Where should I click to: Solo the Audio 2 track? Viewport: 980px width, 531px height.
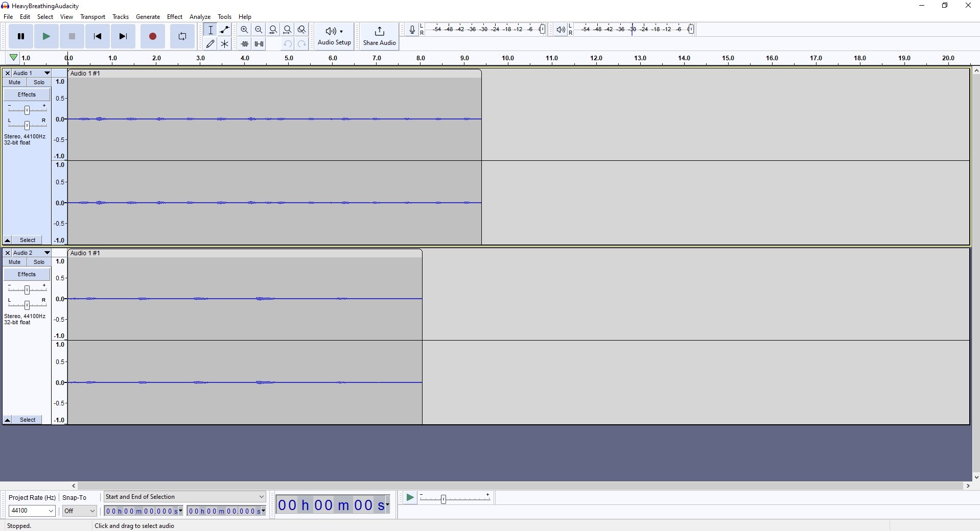click(x=39, y=262)
